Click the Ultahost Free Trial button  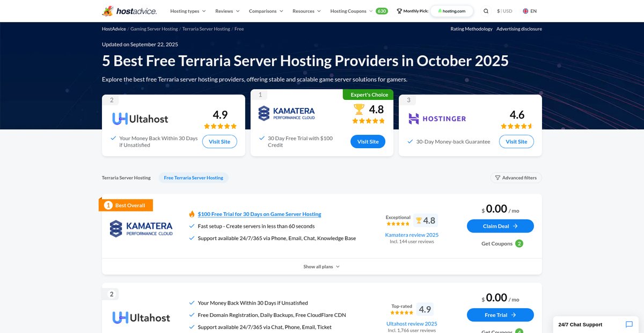coord(500,315)
